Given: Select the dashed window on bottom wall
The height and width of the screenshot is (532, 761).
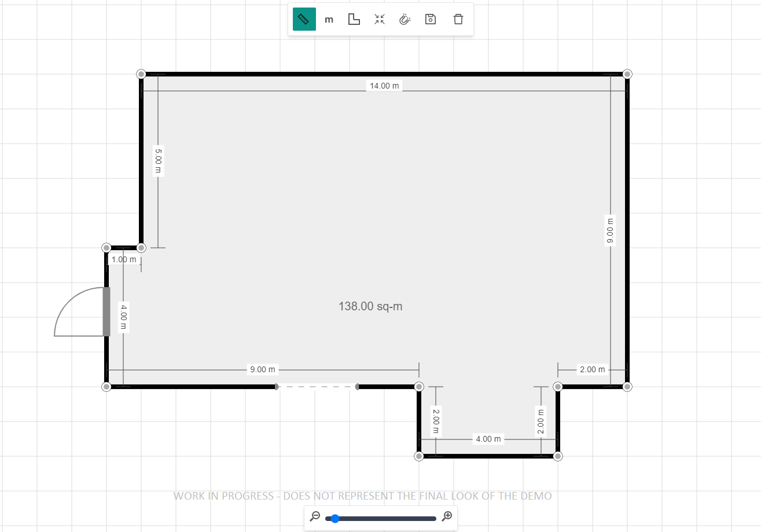Looking at the screenshot, I should click(317, 387).
